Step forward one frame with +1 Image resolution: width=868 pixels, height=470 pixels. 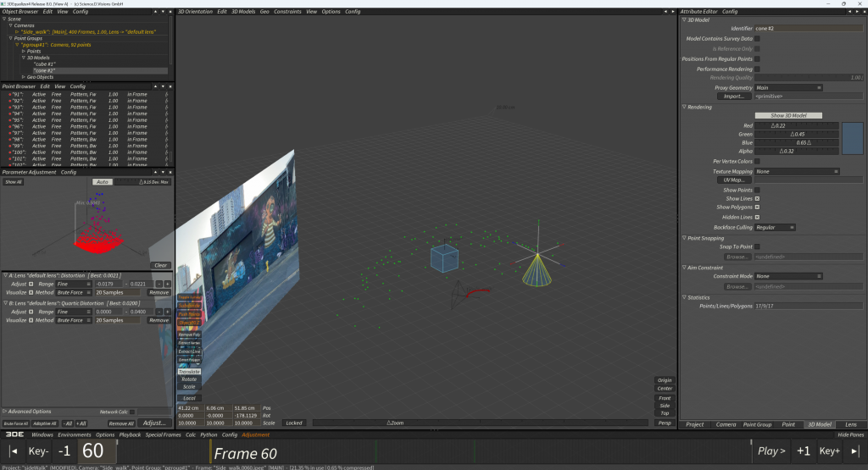804,451
